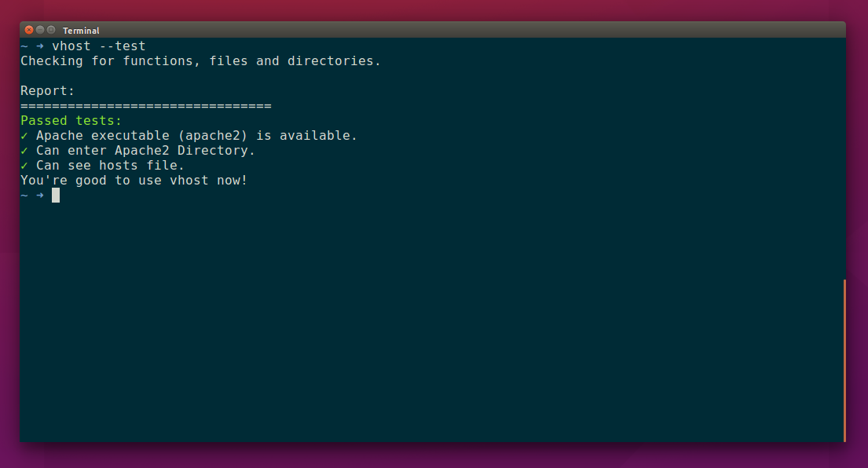Click the "You're good to use vhost now!" message
Image resolution: width=868 pixels, height=468 pixels.
click(134, 180)
